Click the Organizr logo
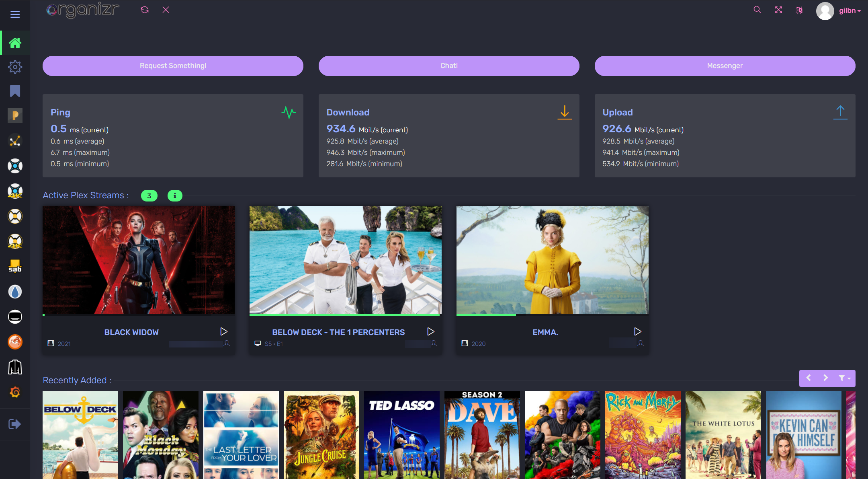868x479 pixels. tap(83, 10)
